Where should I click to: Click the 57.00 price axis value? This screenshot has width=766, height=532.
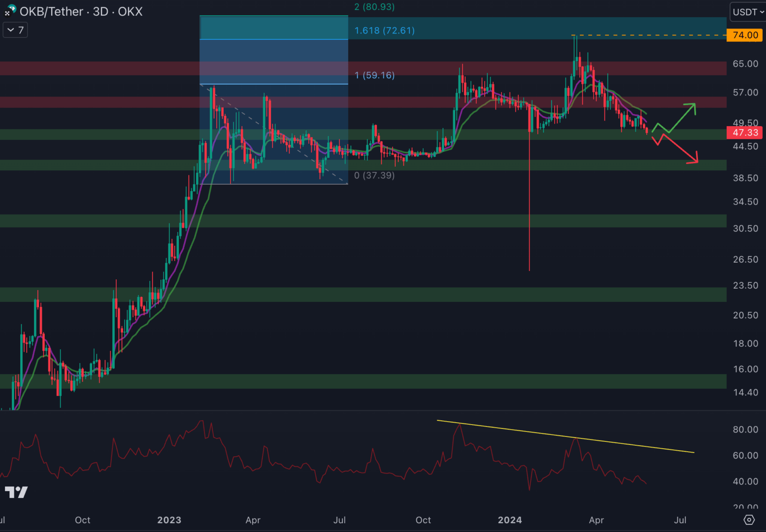pos(745,92)
